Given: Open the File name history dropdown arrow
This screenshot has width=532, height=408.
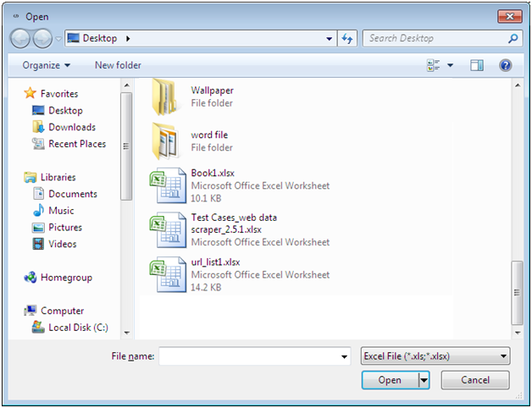Looking at the screenshot, I should (x=344, y=356).
